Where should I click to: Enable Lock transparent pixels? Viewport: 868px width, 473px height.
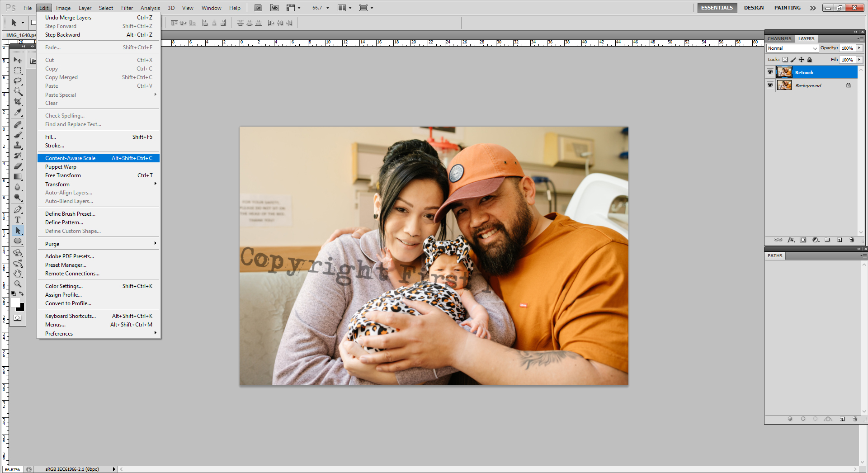785,60
